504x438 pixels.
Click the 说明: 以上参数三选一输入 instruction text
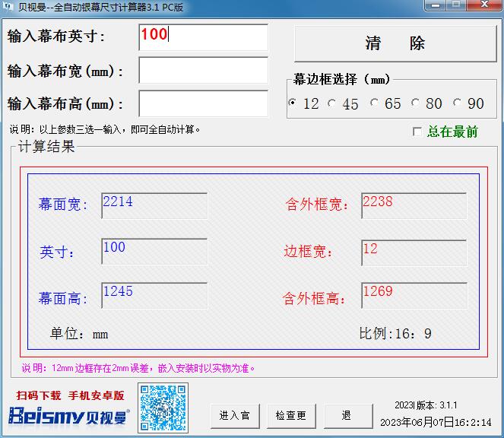(104, 129)
